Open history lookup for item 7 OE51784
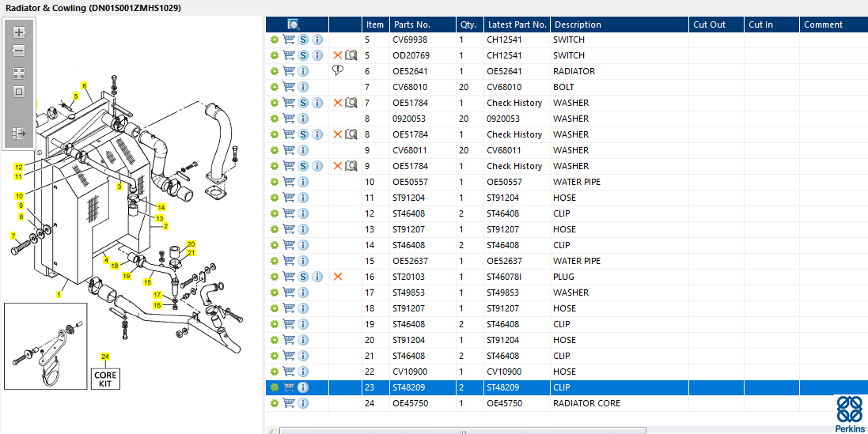The width and height of the screenshot is (868, 434). [x=351, y=103]
